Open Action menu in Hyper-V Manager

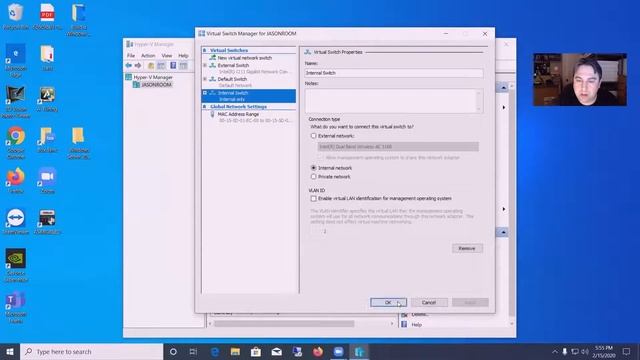coord(148,56)
